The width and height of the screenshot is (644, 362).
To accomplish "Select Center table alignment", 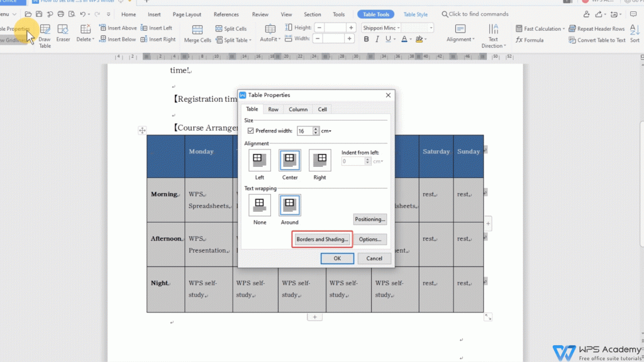I will click(x=289, y=160).
